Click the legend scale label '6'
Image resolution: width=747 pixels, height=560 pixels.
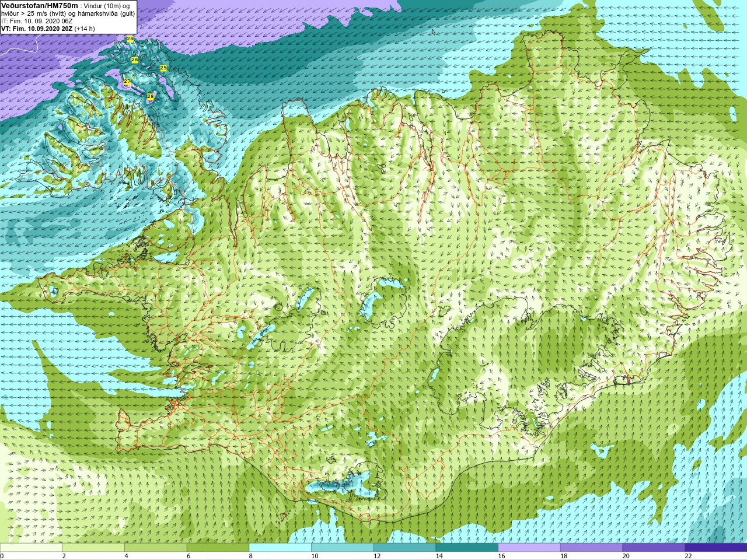[189, 556]
